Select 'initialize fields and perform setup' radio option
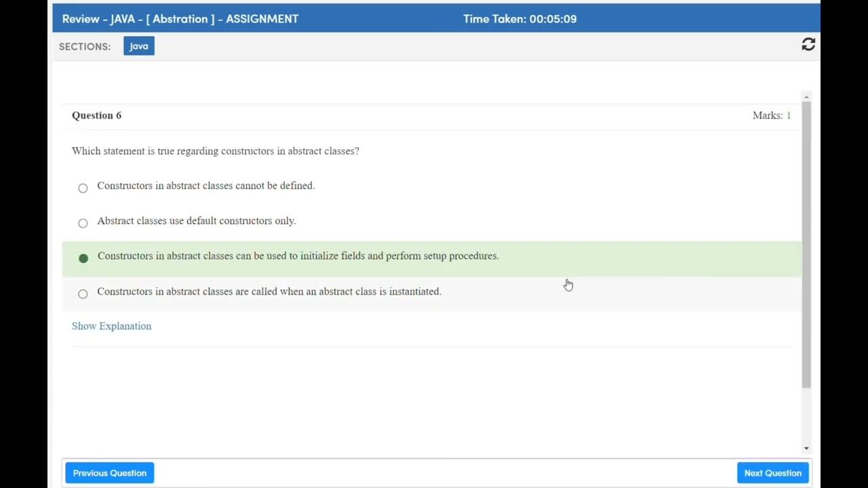Screen dimensions: 868x488 (x=83, y=258)
